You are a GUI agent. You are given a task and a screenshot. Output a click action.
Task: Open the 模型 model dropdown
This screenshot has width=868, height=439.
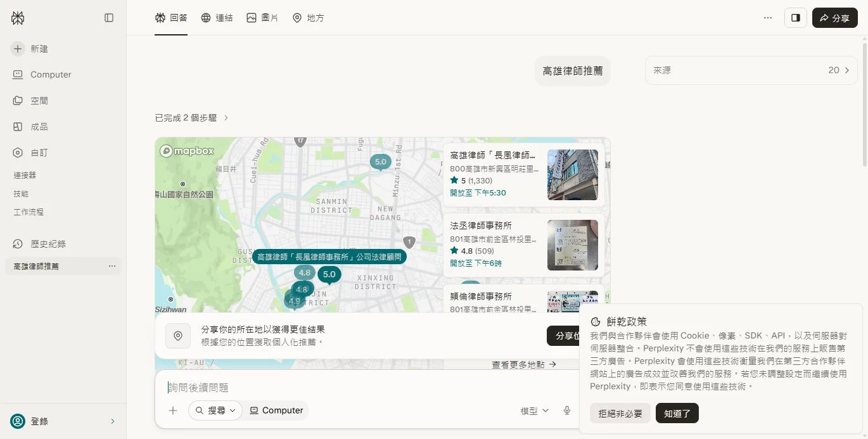coord(535,410)
